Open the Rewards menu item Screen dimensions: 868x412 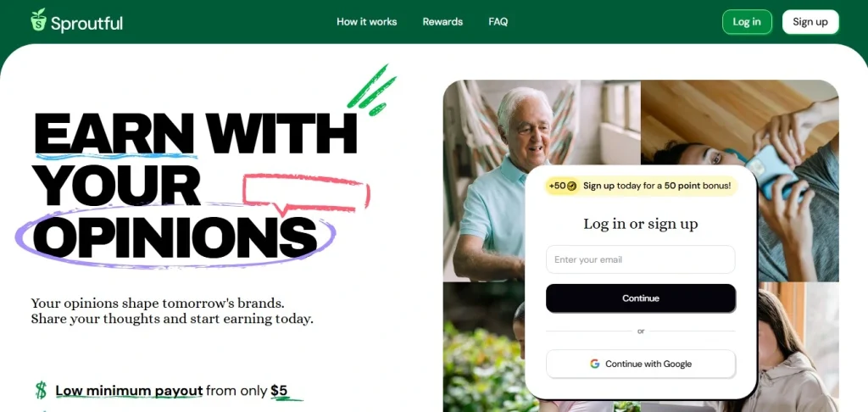pyautogui.click(x=442, y=21)
